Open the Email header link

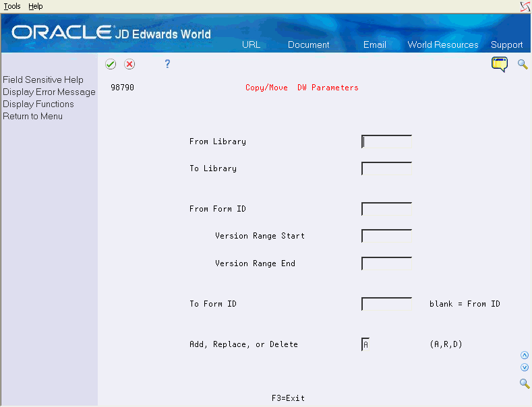tap(375, 44)
